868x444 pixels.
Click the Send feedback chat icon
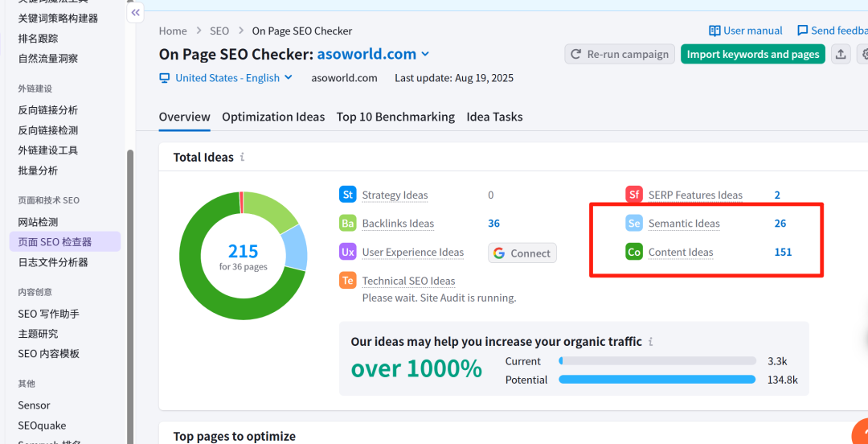[x=802, y=31]
